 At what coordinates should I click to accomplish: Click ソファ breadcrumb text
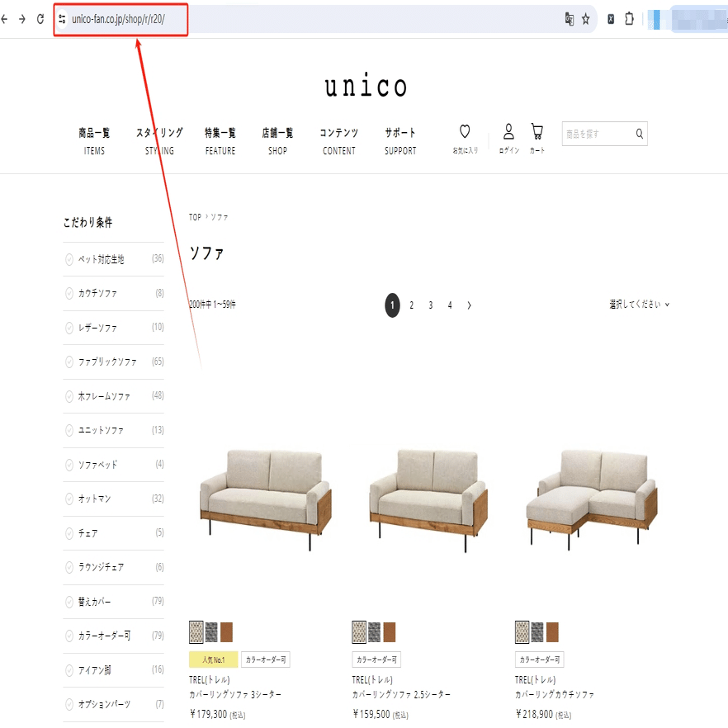pyautogui.click(x=220, y=217)
